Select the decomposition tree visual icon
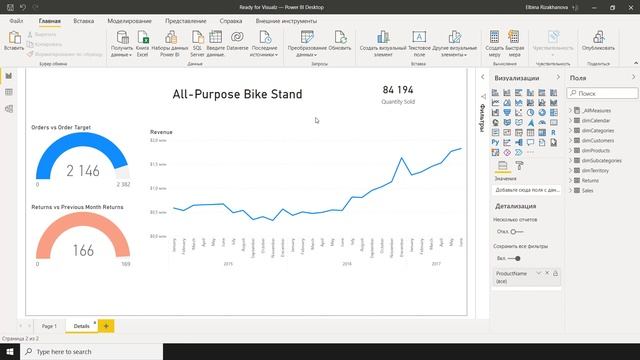The width and height of the screenshot is (640, 360). pos(519,142)
